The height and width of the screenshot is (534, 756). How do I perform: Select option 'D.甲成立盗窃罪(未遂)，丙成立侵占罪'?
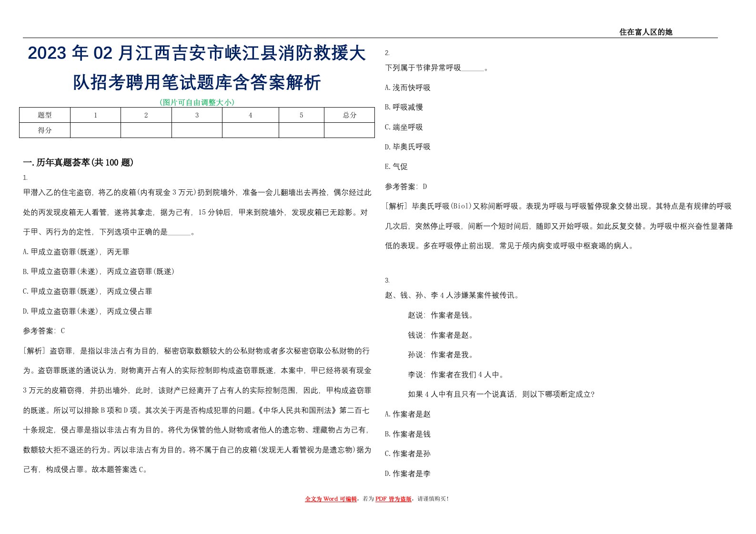[88, 311]
